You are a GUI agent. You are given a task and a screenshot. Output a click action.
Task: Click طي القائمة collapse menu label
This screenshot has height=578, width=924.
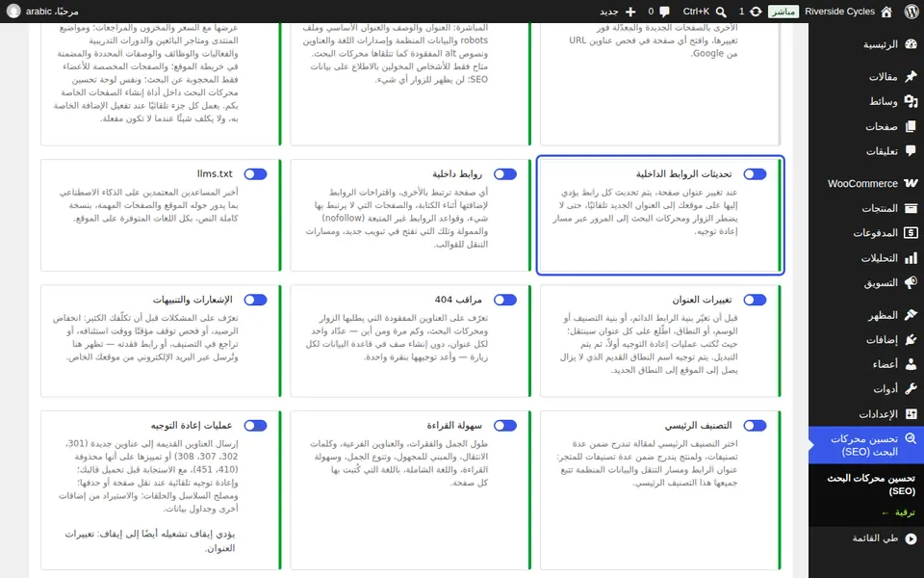pos(876,539)
